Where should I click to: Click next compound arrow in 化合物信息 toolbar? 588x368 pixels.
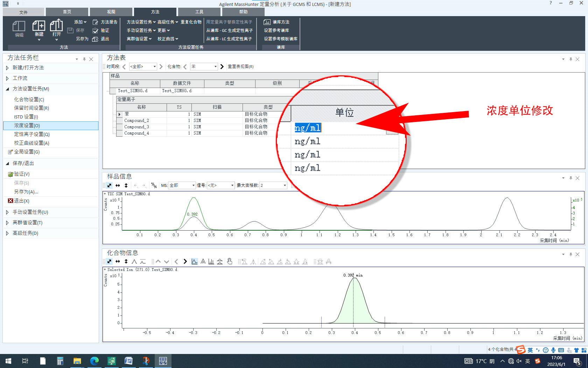coord(185,261)
